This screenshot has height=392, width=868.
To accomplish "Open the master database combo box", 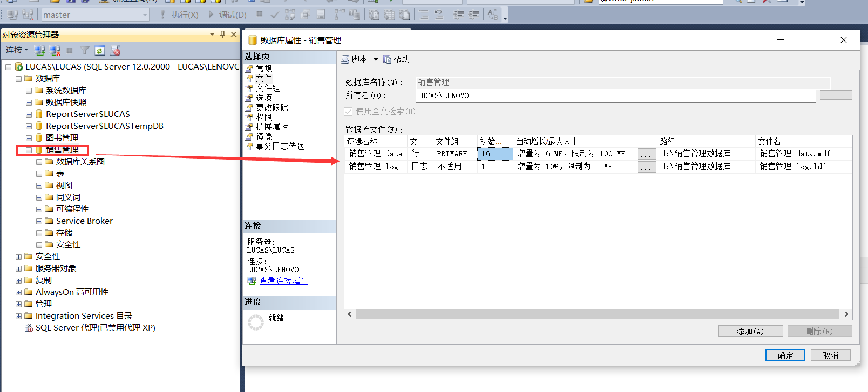I will (95, 15).
